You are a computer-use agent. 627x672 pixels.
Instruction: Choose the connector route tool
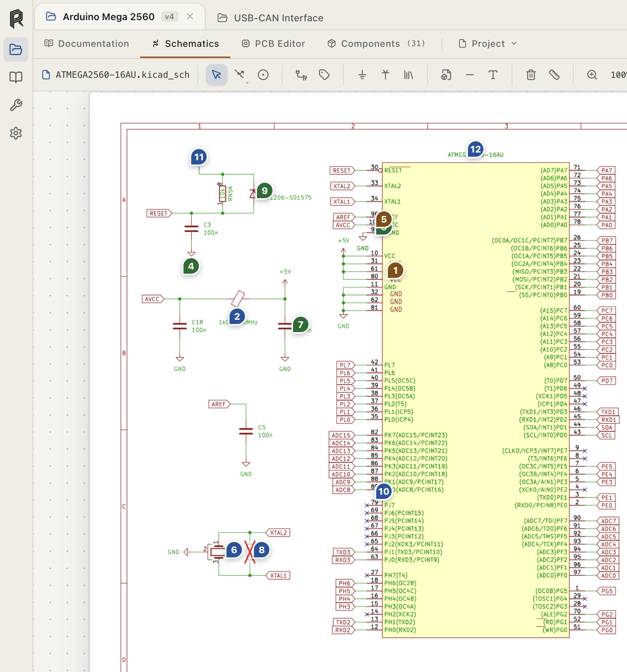tap(301, 75)
